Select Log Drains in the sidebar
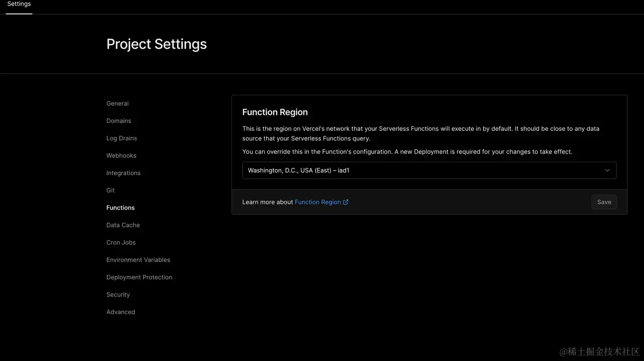The image size is (644, 361). (x=121, y=138)
